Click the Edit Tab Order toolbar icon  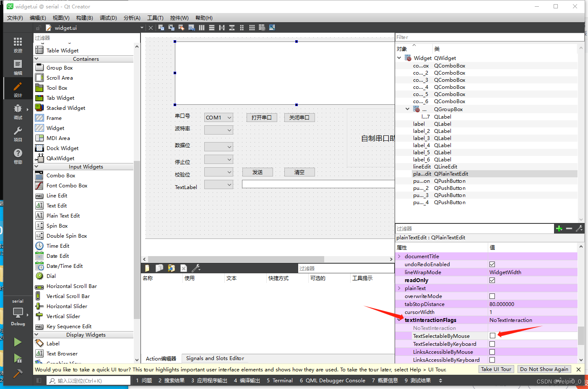point(191,27)
